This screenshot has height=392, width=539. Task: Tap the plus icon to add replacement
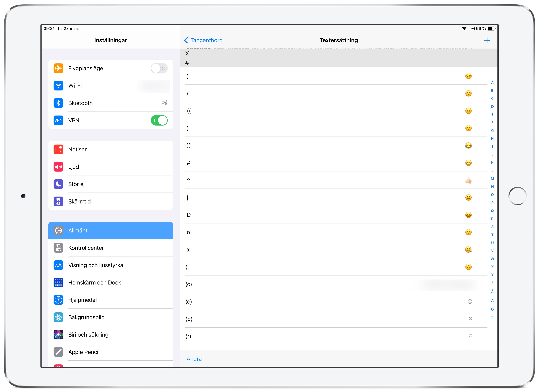click(487, 40)
